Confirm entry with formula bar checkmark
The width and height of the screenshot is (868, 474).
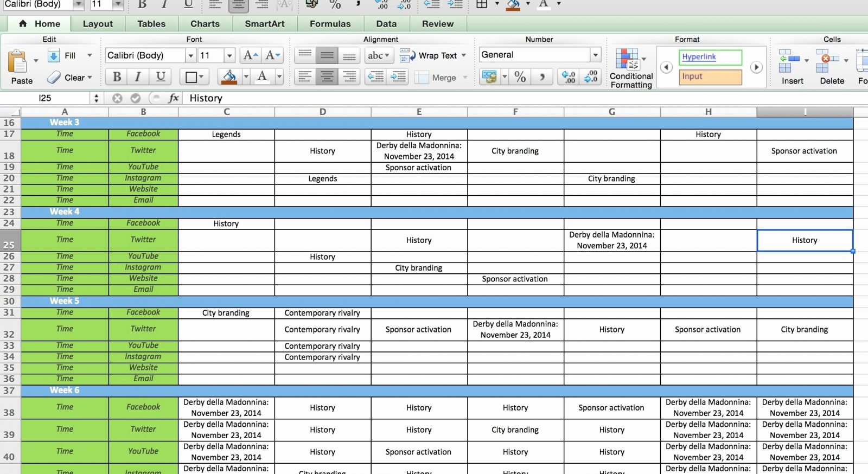pos(136,98)
